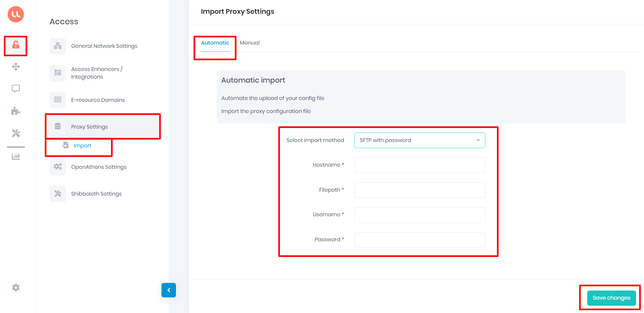Click the General Network Settings icon
The image size is (644, 313).
coord(58,46)
